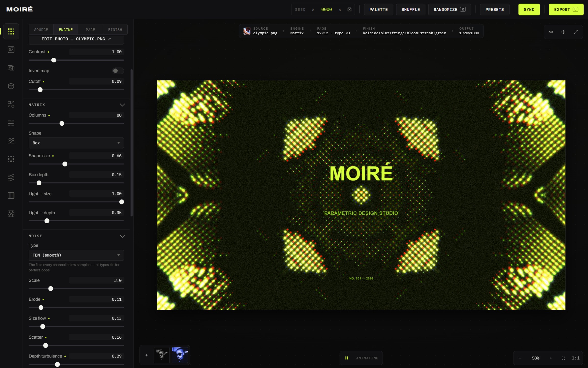
Task: Click the EXPORT button
Action: coord(566,10)
